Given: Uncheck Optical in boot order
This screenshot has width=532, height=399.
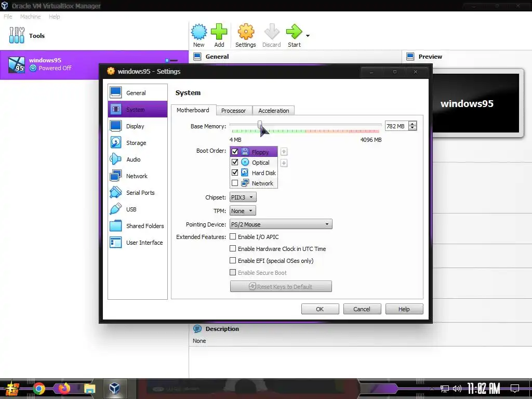Looking at the screenshot, I should 235,162.
